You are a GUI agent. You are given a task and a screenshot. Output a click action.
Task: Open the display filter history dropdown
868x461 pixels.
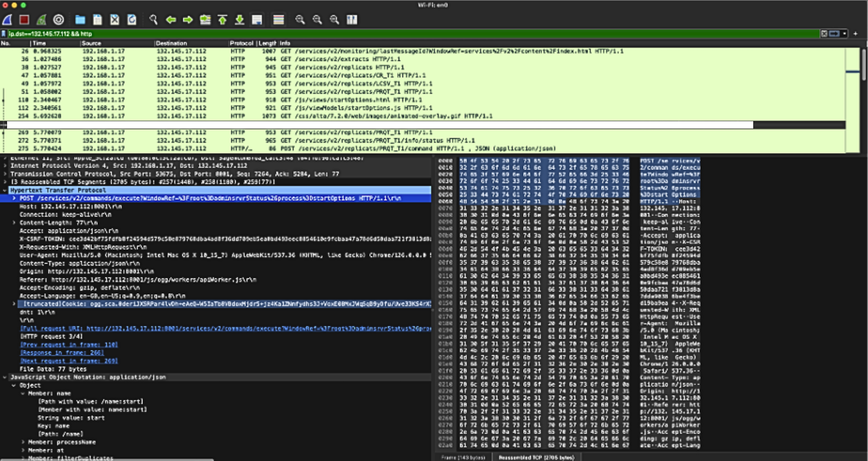845,33
